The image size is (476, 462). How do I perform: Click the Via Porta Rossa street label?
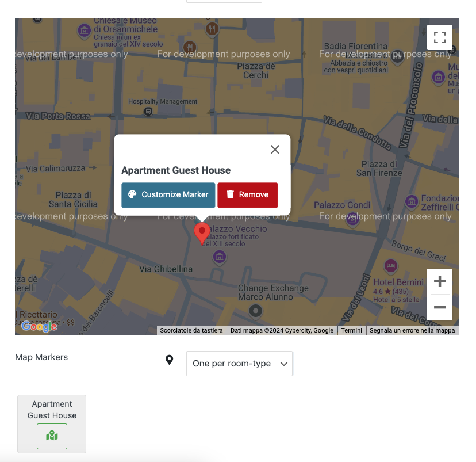(58, 116)
